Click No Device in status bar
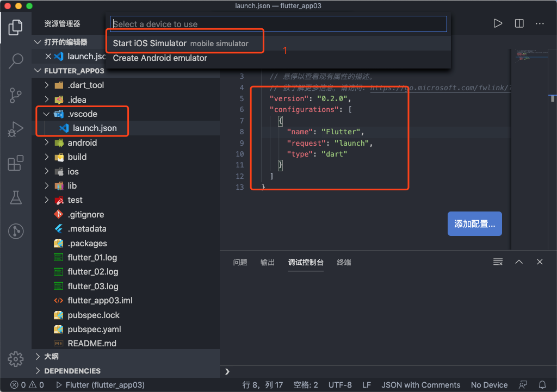Screen dimensions: 557x392 pos(489,385)
